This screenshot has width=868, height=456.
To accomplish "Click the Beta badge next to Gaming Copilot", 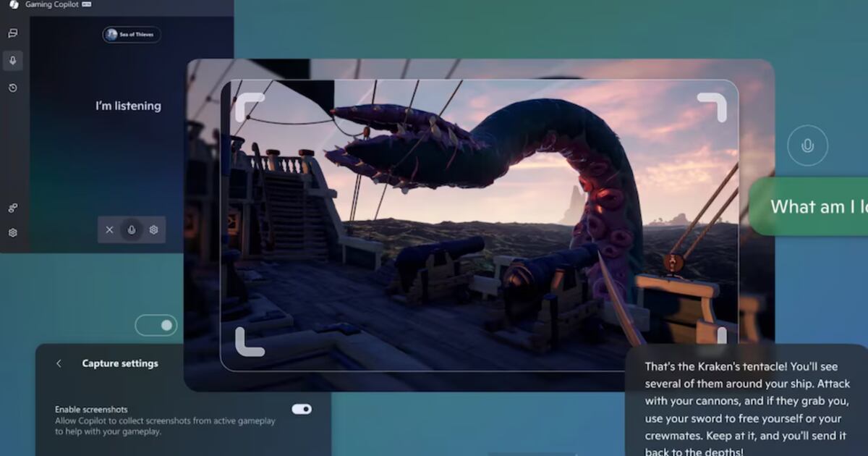I will coord(86,4).
